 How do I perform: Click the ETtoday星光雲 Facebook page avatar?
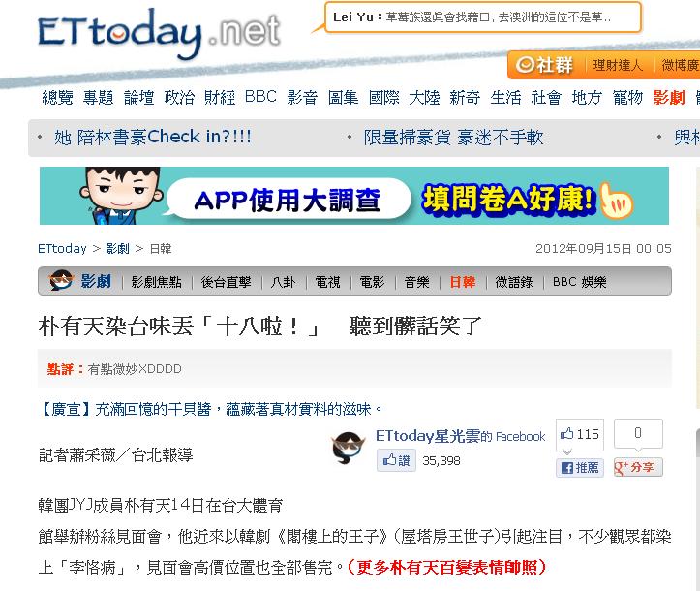[x=350, y=448]
